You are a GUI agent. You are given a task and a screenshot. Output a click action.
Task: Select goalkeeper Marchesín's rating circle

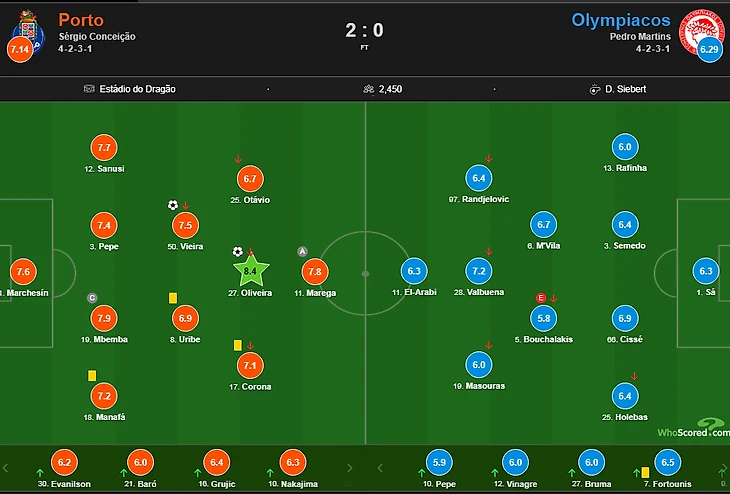click(x=23, y=271)
